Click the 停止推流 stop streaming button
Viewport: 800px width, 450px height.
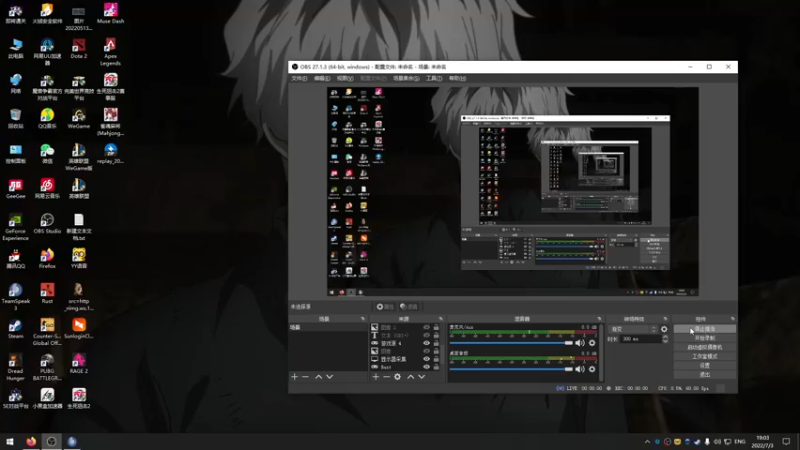click(x=705, y=329)
